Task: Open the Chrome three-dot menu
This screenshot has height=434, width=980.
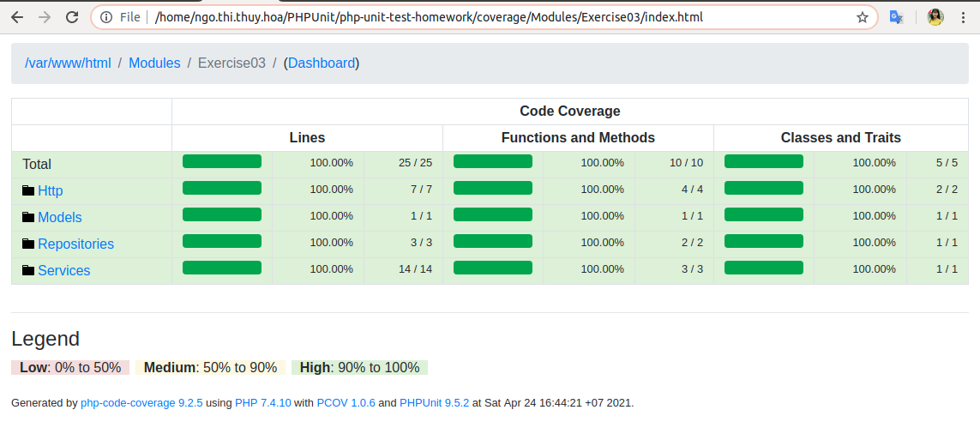Action: (x=964, y=17)
